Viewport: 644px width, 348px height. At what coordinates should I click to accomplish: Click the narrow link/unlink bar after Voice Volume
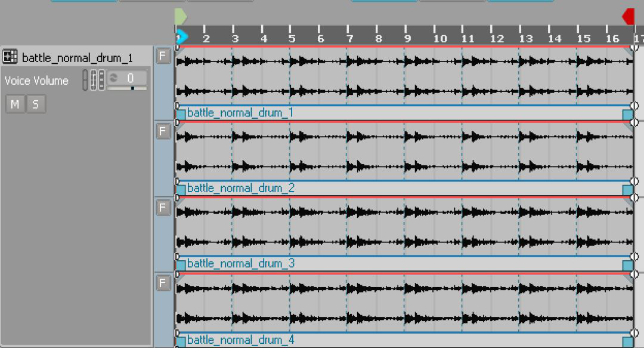point(85,80)
